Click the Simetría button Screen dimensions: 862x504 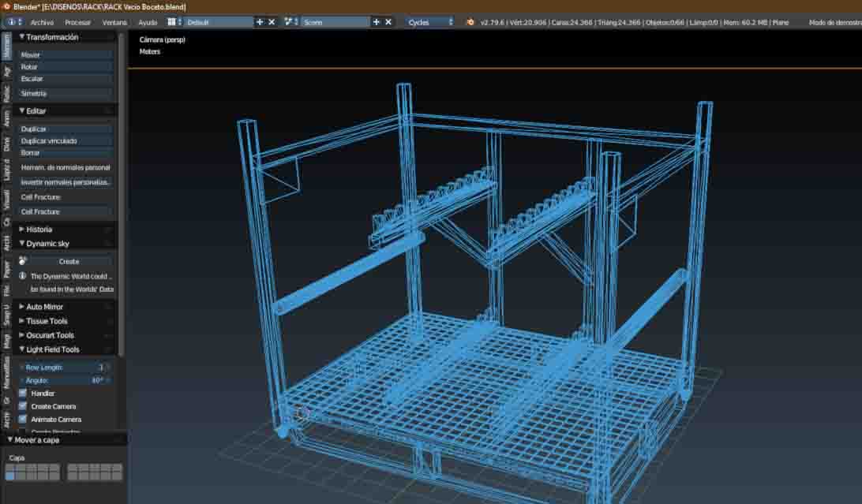coord(65,93)
